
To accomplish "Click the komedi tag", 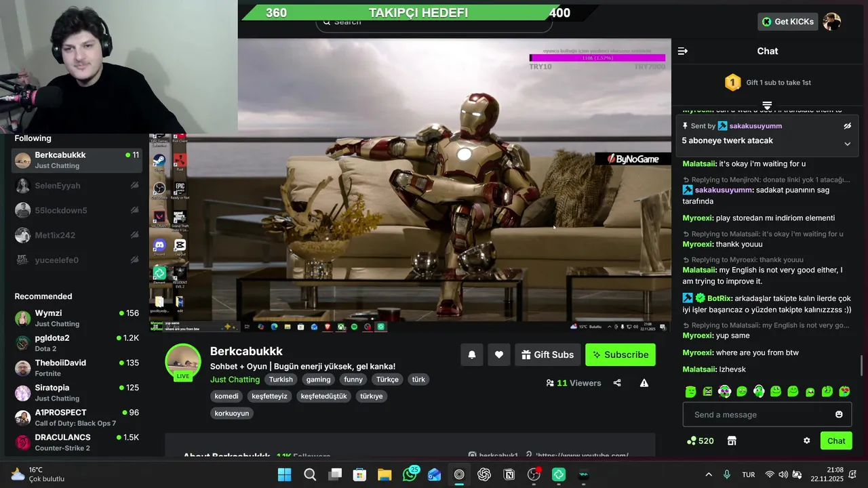I will (226, 396).
